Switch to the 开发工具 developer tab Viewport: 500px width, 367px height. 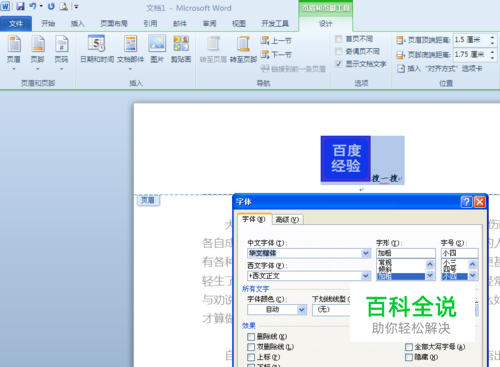[275, 23]
